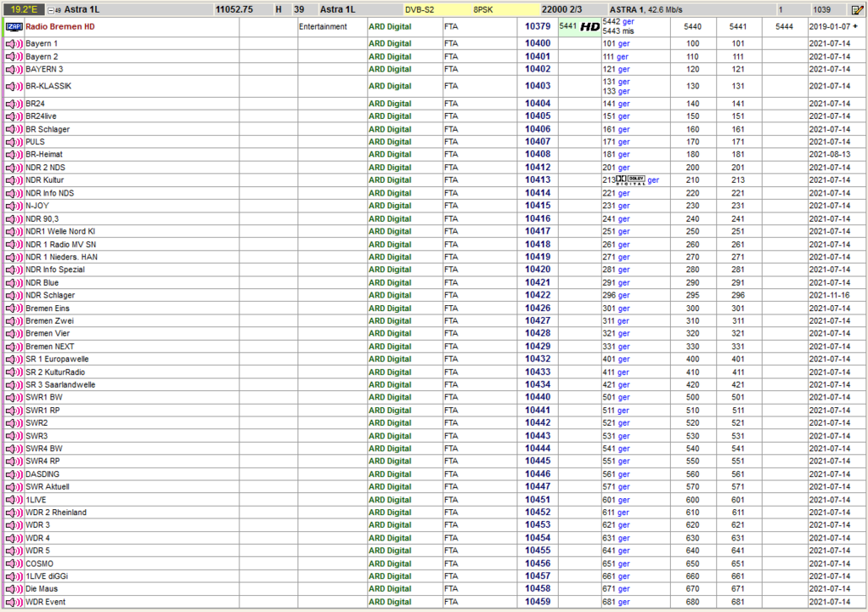Click the speaker icon for SWR3
868x612 pixels.
tap(14, 436)
